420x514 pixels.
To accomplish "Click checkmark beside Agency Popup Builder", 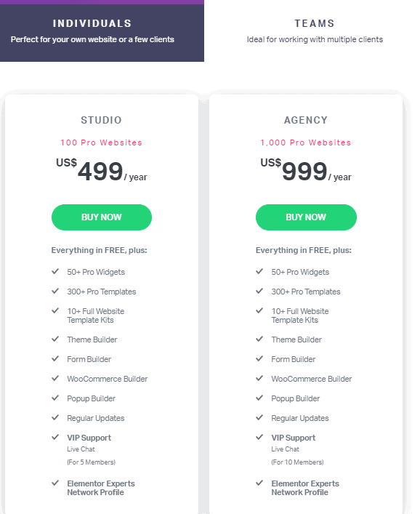I will [x=259, y=398].
